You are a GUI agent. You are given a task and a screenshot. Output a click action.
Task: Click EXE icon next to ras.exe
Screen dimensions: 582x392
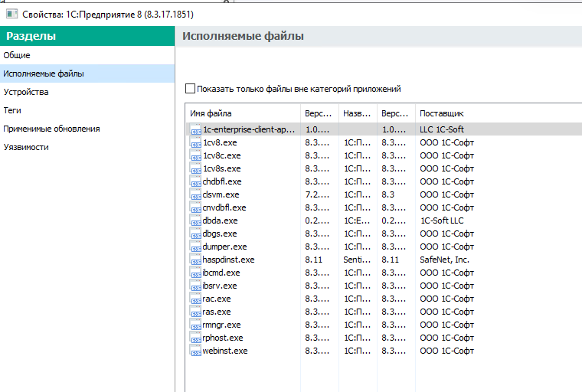click(x=195, y=312)
